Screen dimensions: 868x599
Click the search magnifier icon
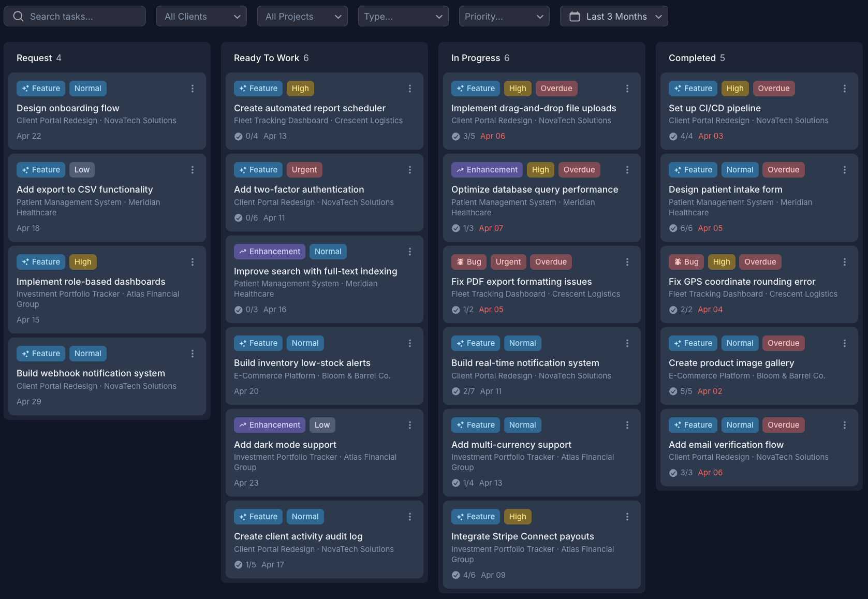18,17
